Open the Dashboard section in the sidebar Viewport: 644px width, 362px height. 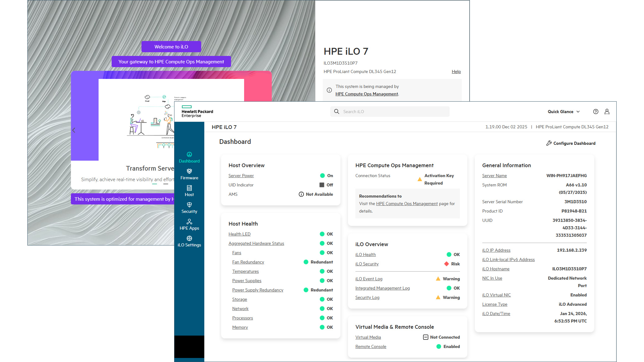[x=189, y=158]
